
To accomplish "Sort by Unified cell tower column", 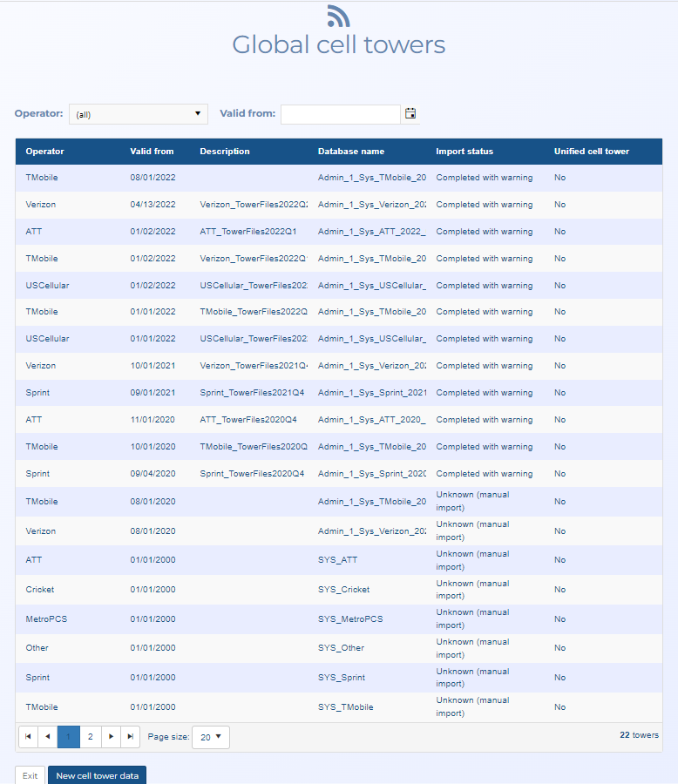I will [x=591, y=152].
